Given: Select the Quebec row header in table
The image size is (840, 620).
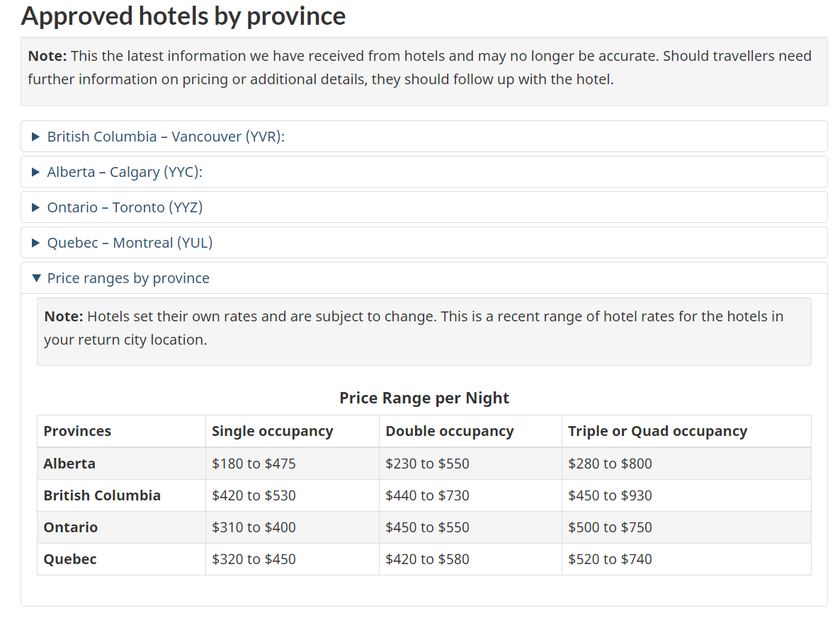Looking at the screenshot, I should (70, 559).
